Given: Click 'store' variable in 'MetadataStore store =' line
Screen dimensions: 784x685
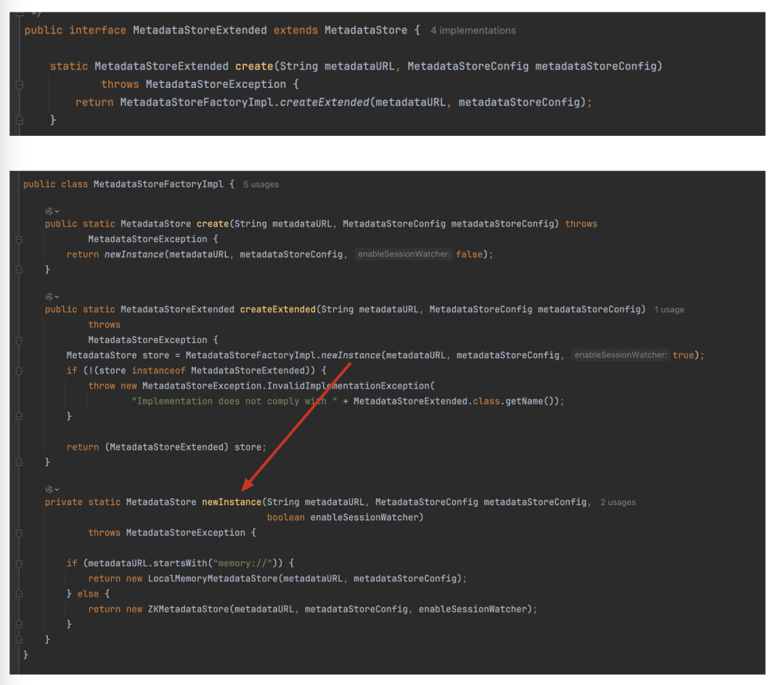Looking at the screenshot, I should [x=155, y=355].
